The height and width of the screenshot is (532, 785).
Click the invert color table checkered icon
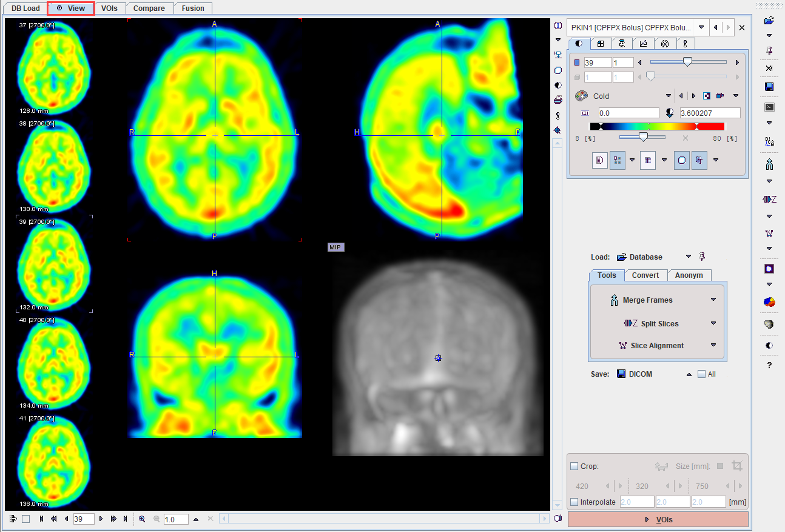[707, 96]
